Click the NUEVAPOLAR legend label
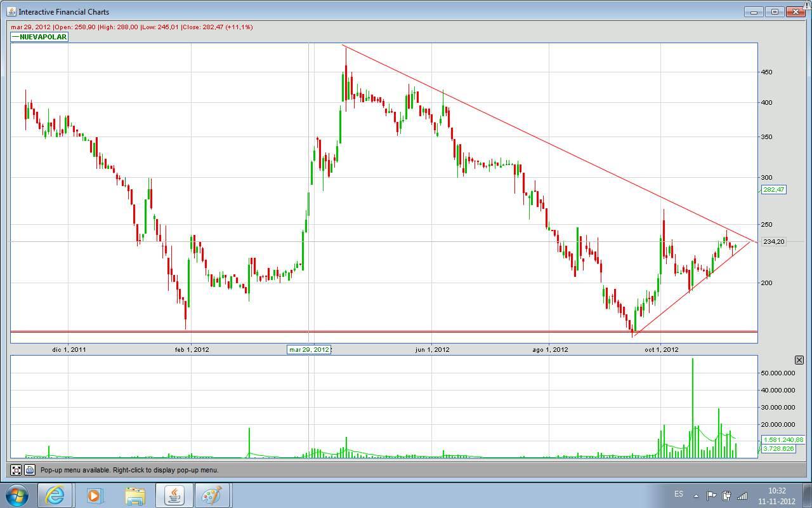Viewport: 812px width, 508px height. coord(39,37)
